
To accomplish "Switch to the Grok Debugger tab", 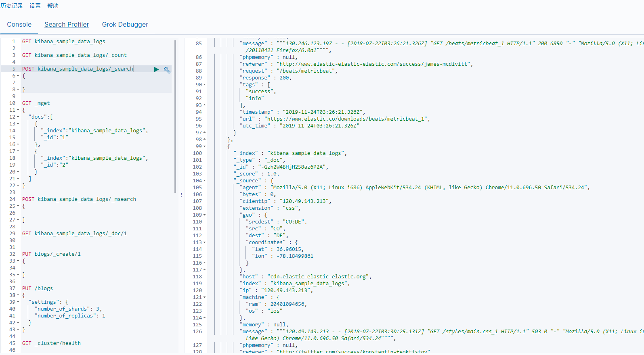I will tap(125, 25).
